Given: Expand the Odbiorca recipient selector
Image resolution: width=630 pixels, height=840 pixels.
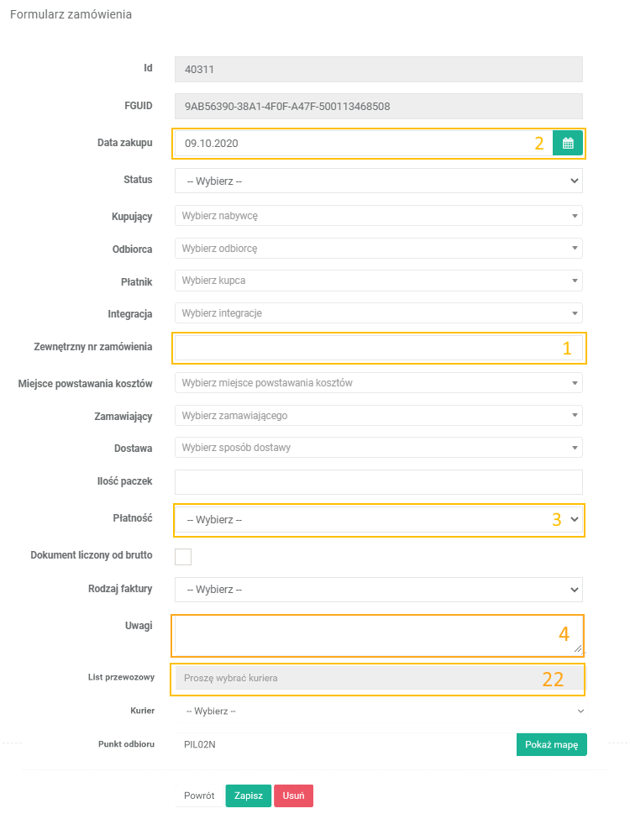Looking at the screenshot, I should [x=378, y=249].
